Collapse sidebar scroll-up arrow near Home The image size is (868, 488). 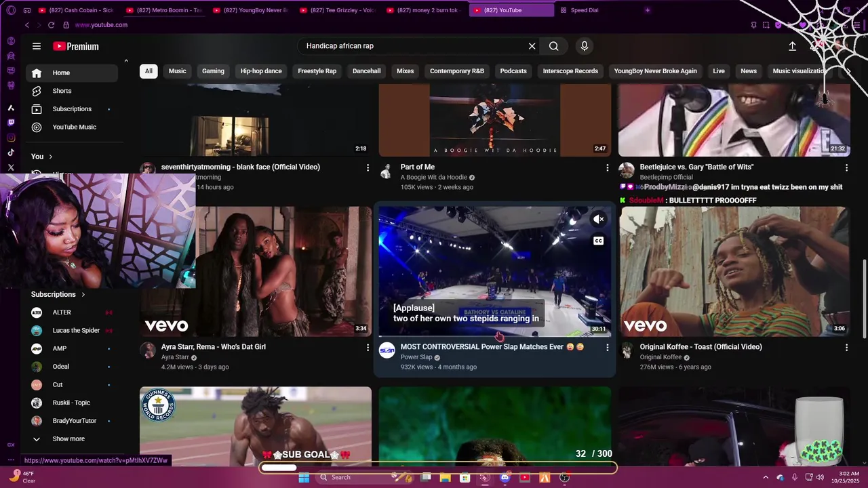[126, 61]
